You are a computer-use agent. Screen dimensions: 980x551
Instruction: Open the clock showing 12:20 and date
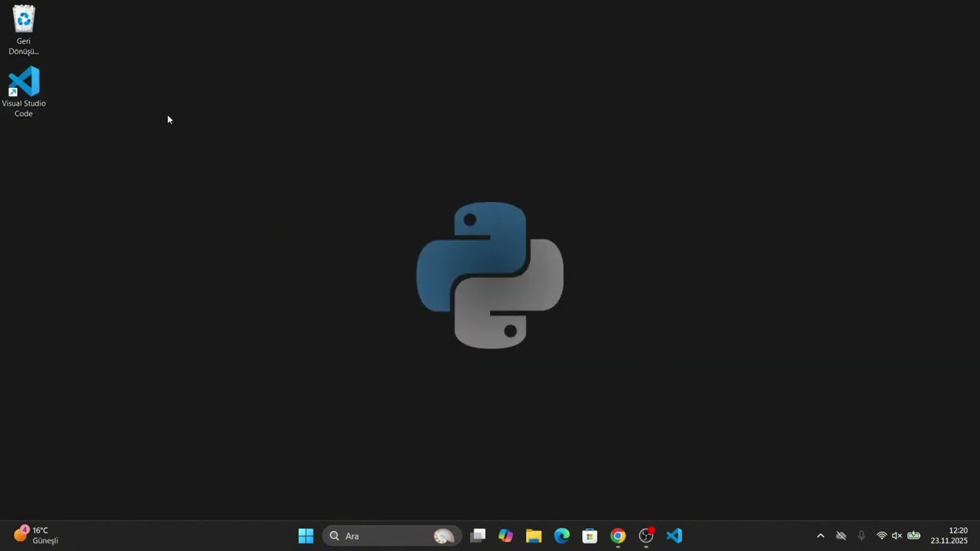coord(949,536)
